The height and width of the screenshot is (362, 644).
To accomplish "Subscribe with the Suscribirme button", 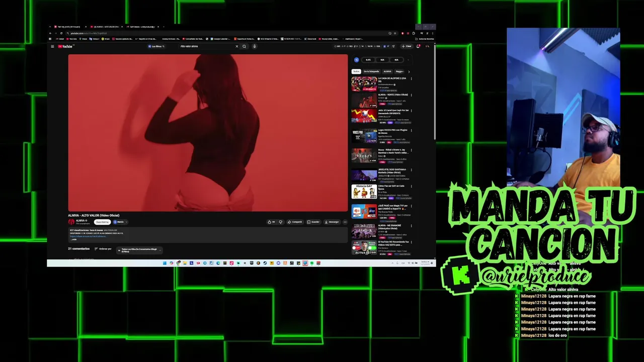I will pos(102,222).
